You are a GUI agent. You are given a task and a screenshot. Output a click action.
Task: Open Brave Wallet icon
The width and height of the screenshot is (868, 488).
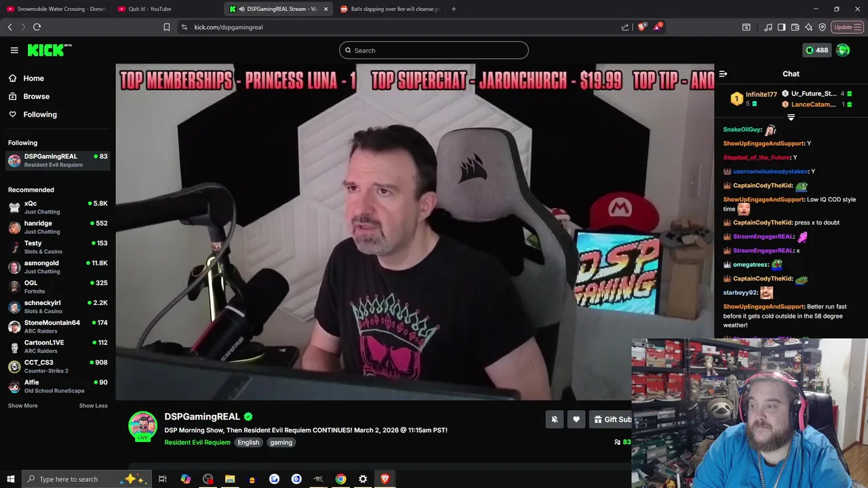795,27
